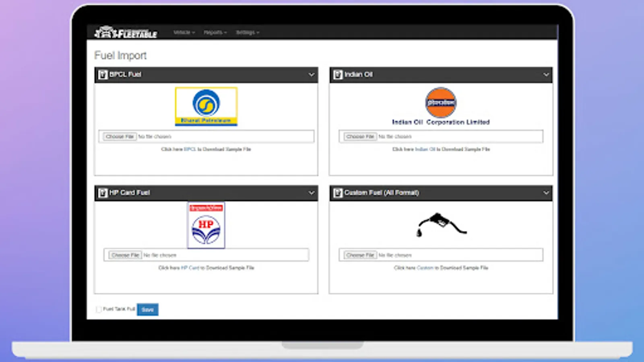The height and width of the screenshot is (362, 644).
Task: Click the Bharat Petroleum logo
Action: tap(206, 106)
